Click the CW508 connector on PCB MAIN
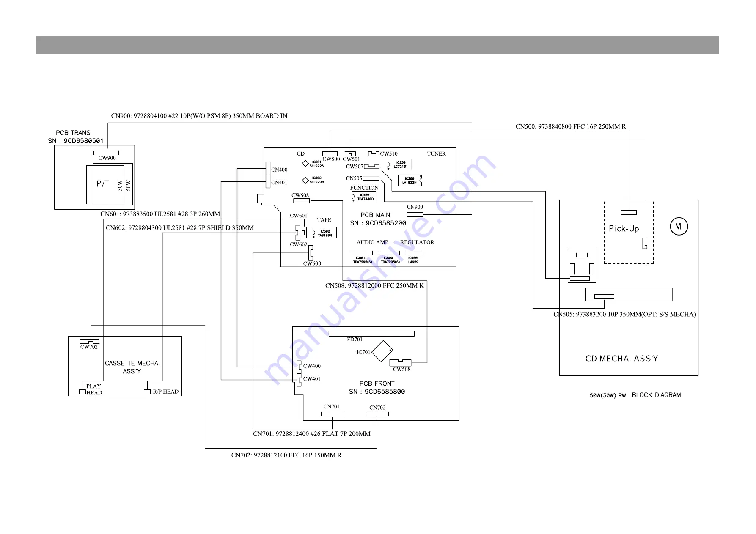This screenshot has width=756, height=534. [x=301, y=200]
